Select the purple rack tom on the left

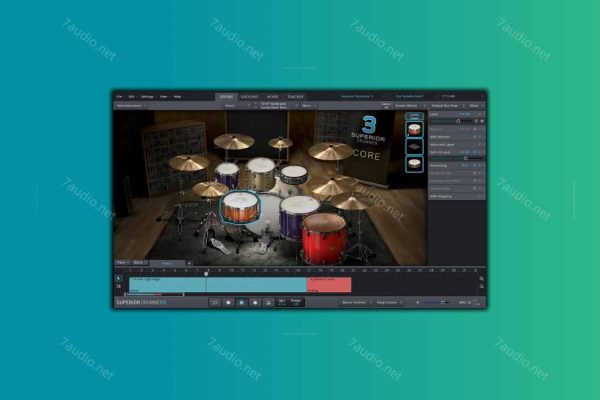coord(227,174)
